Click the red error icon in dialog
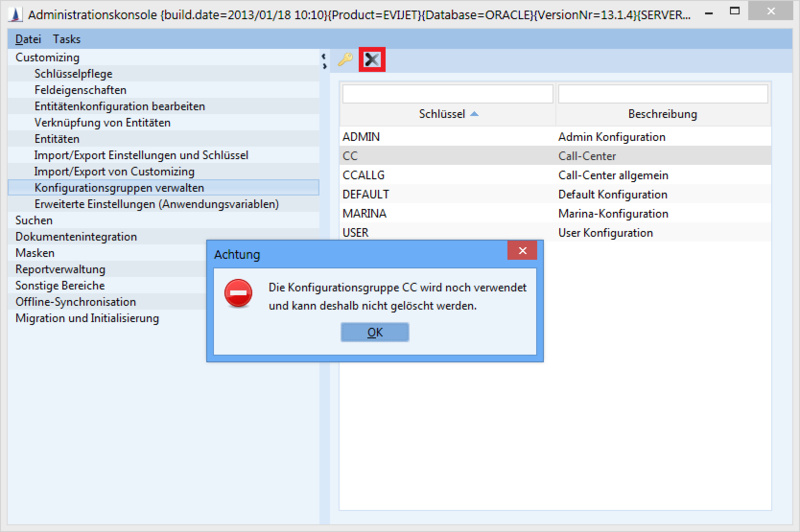The height and width of the screenshot is (532, 800). pyautogui.click(x=238, y=293)
